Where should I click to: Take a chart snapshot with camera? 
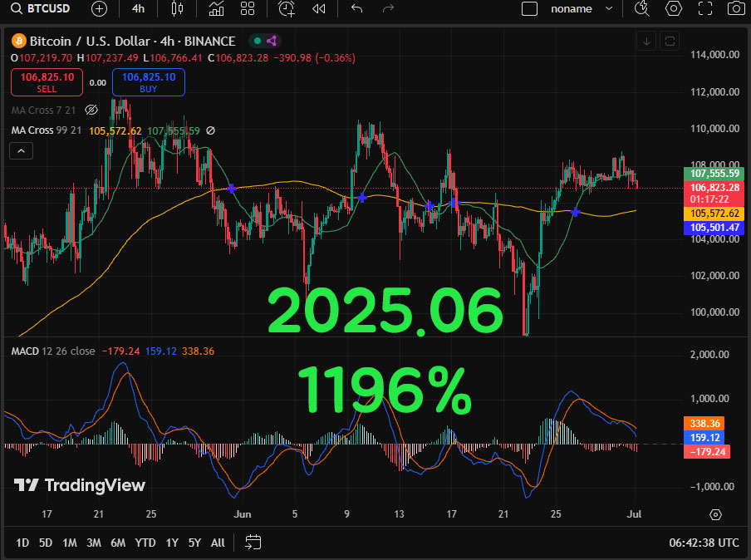[736, 8]
